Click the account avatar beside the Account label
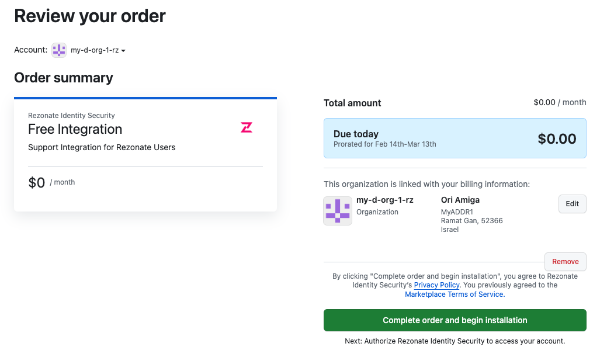 59,50
